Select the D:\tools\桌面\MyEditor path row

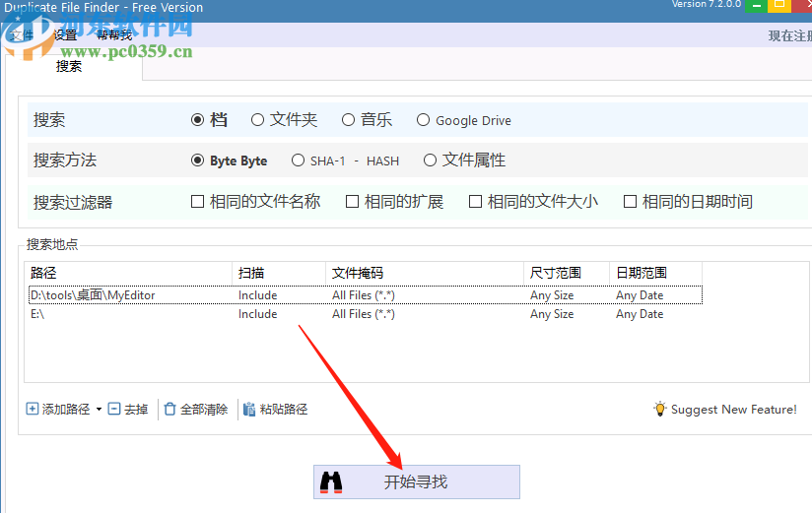click(365, 295)
